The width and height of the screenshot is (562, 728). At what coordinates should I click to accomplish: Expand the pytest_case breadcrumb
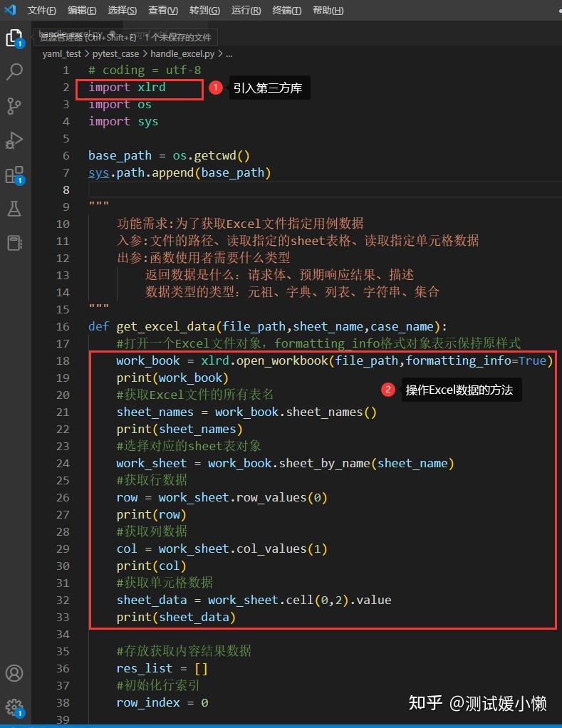[x=115, y=54]
